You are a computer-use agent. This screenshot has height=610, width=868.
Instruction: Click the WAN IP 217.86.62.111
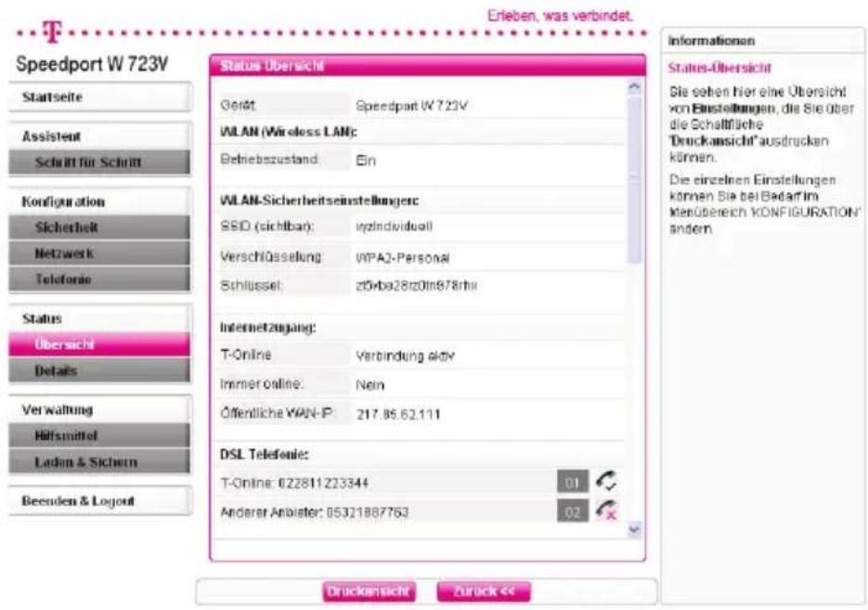[x=398, y=415]
